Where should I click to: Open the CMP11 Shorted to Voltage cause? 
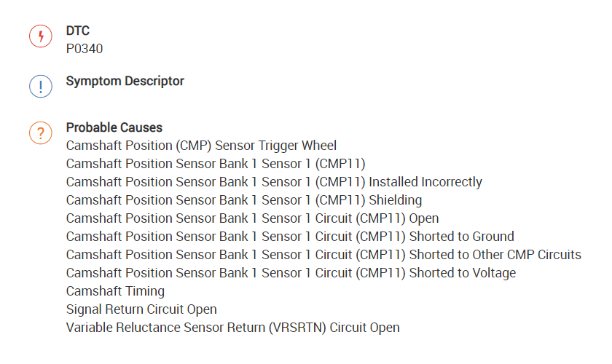(290, 273)
